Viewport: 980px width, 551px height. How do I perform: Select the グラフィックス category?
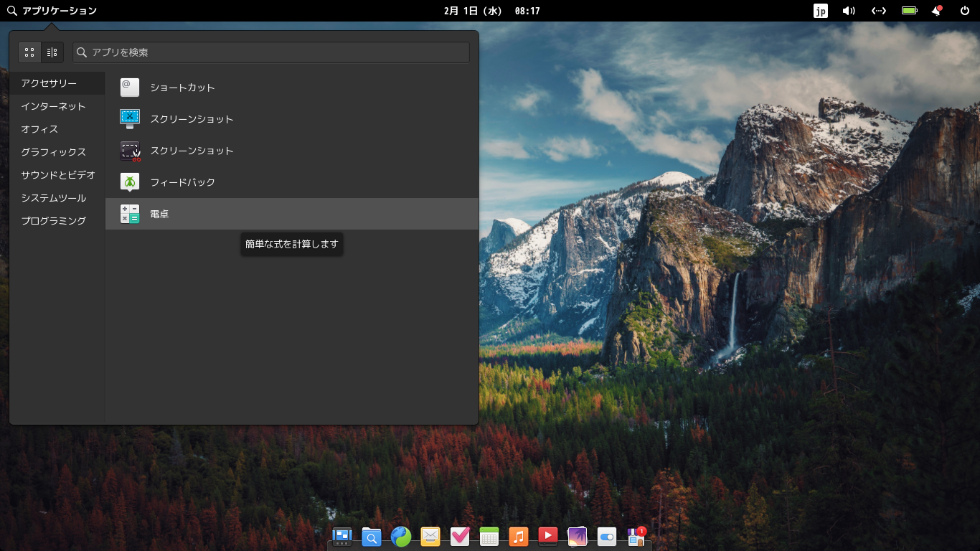tap(57, 152)
